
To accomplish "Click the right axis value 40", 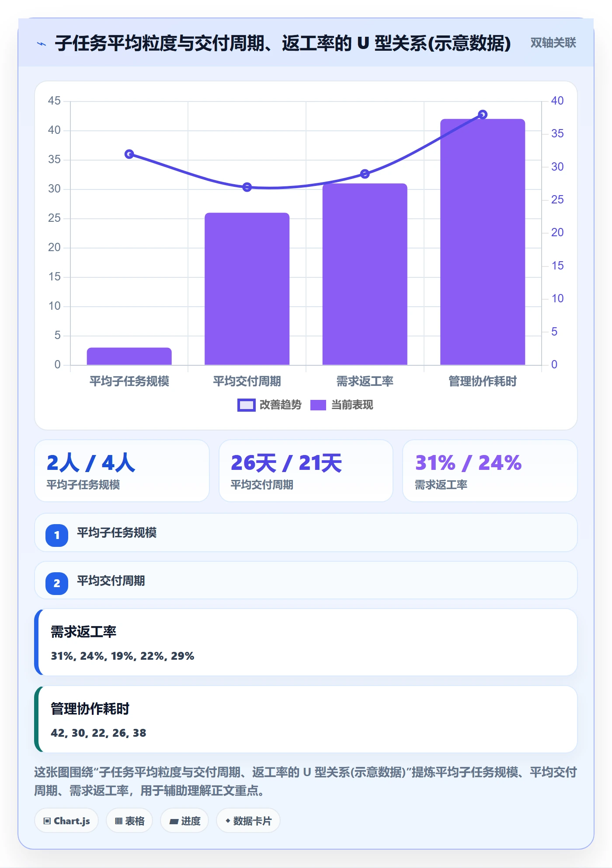I will pos(557,101).
